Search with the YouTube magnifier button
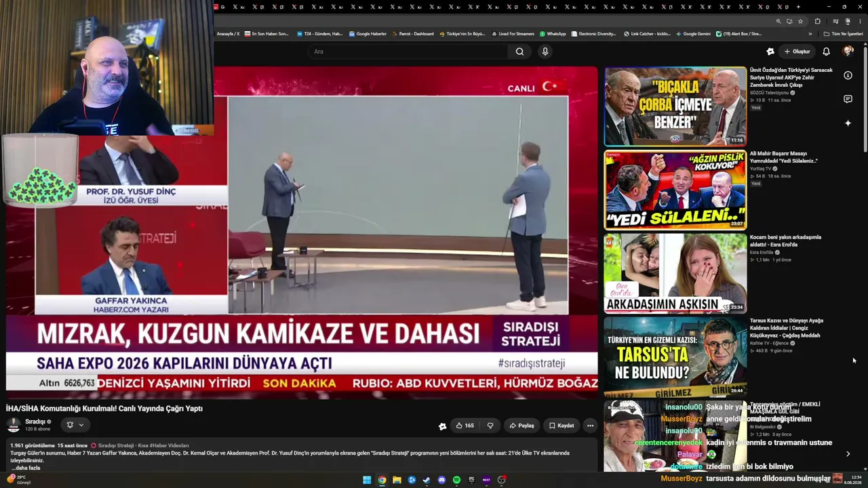The width and height of the screenshot is (868, 488). pyautogui.click(x=519, y=52)
